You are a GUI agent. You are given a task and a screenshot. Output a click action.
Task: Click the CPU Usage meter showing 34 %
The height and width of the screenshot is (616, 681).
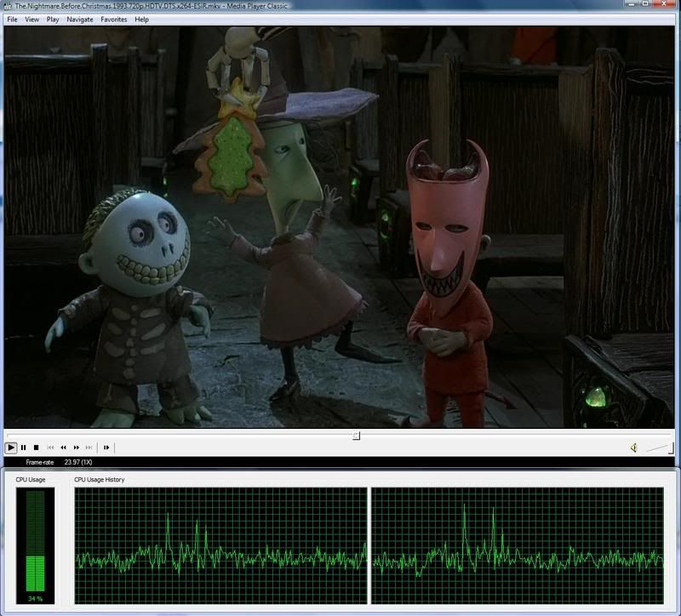(35, 539)
